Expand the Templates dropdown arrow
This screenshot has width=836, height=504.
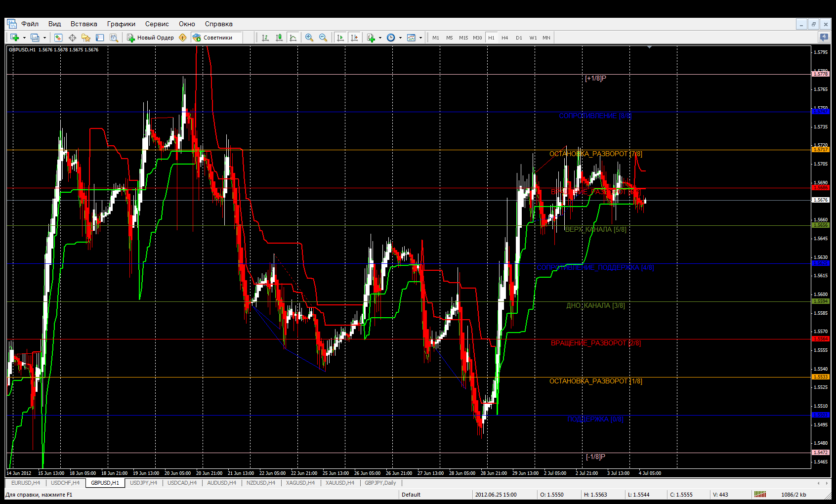[x=420, y=38]
